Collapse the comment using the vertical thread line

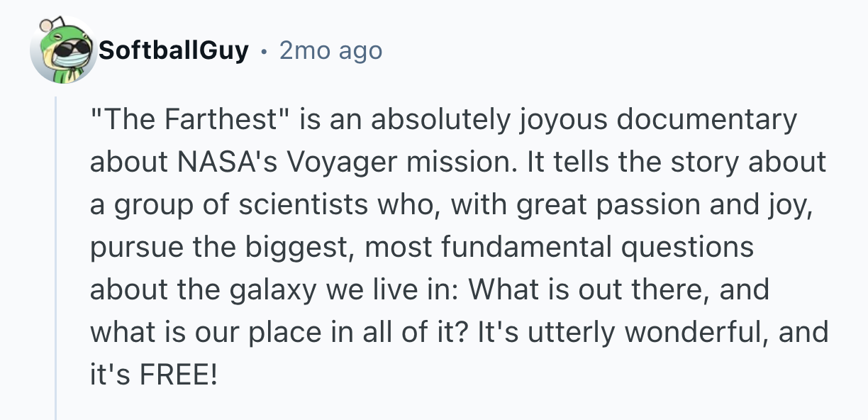coord(55,255)
